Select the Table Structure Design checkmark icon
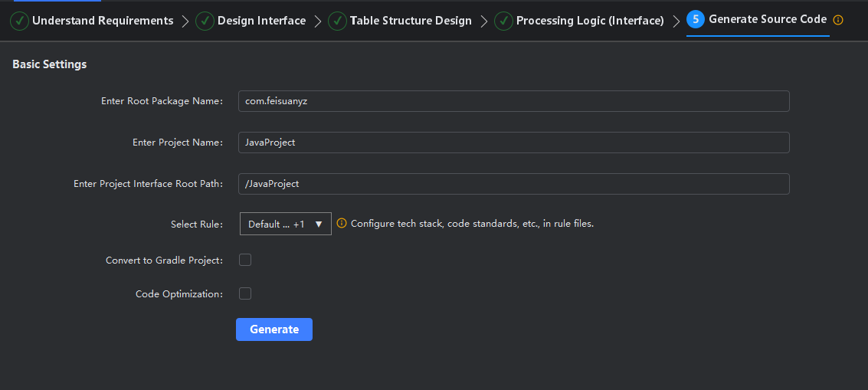 click(x=337, y=21)
